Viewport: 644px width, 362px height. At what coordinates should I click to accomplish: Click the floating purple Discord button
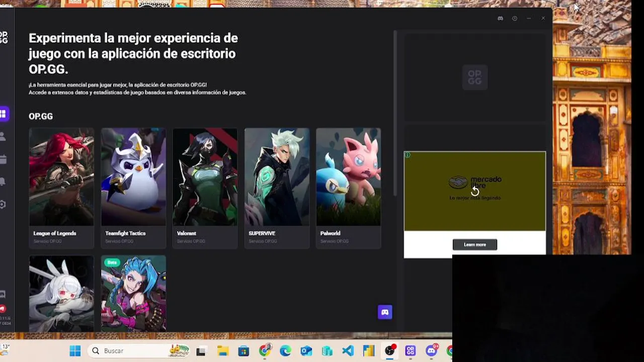coord(385,312)
